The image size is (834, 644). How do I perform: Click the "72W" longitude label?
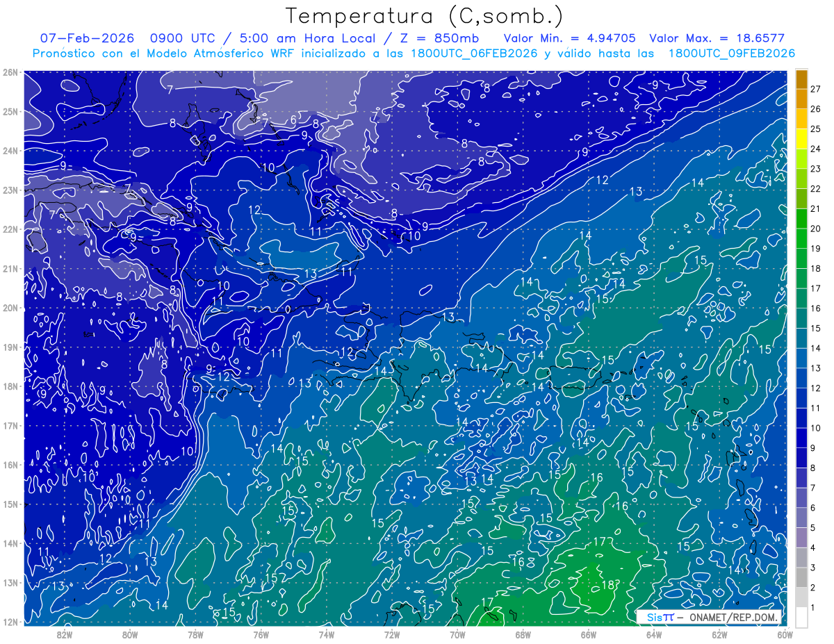click(x=392, y=634)
